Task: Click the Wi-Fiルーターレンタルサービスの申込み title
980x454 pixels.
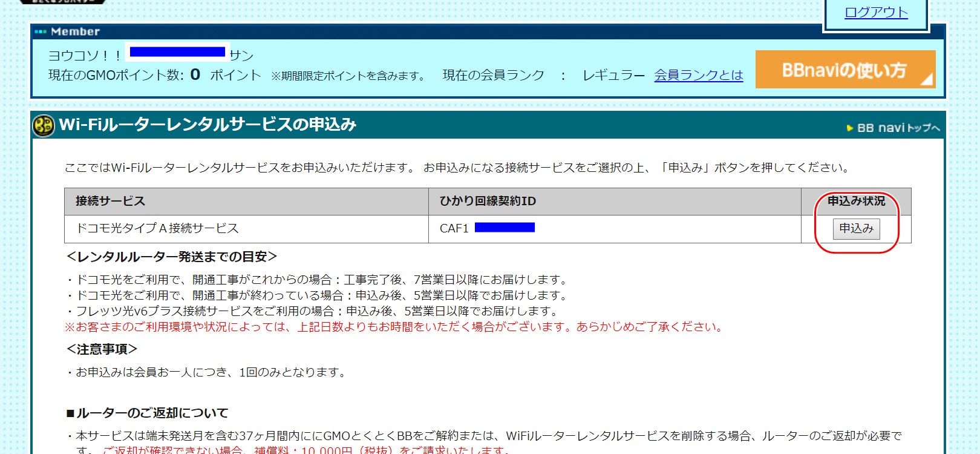Action: [x=207, y=125]
